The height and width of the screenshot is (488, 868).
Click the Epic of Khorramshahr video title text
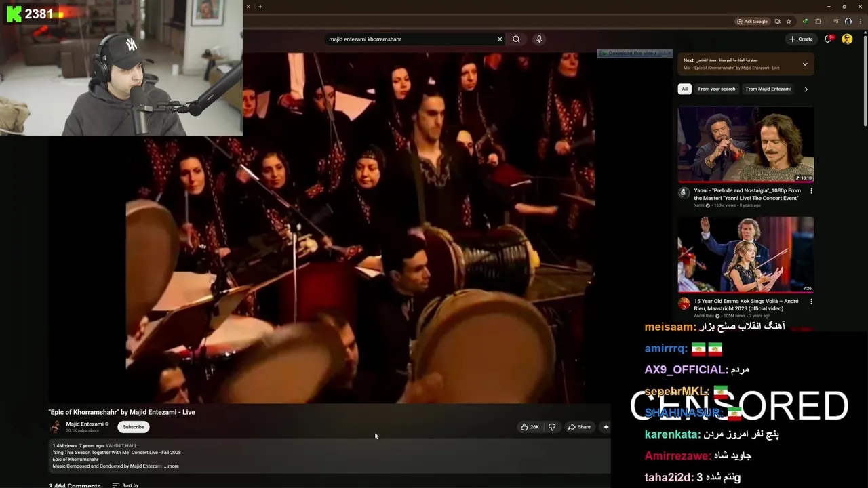[122, 412]
